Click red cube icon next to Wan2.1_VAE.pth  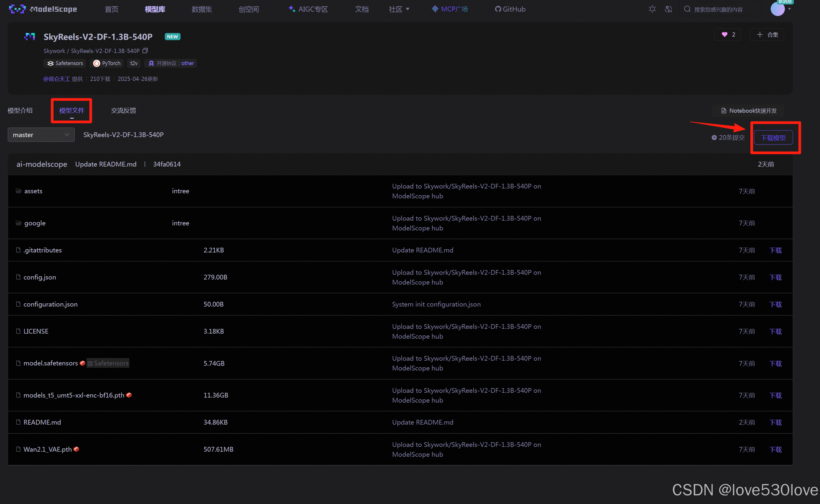pos(76,449)
